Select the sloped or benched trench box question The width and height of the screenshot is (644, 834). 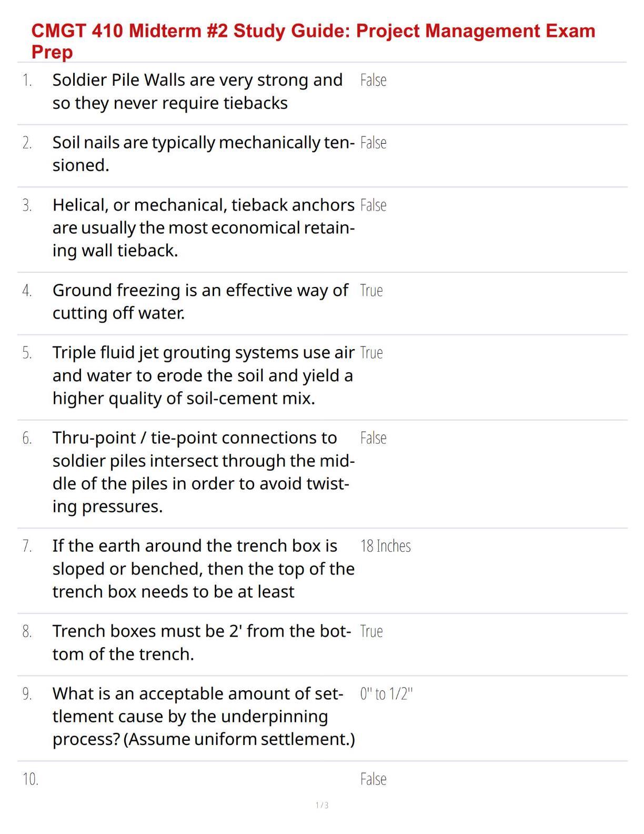(203, 568)
